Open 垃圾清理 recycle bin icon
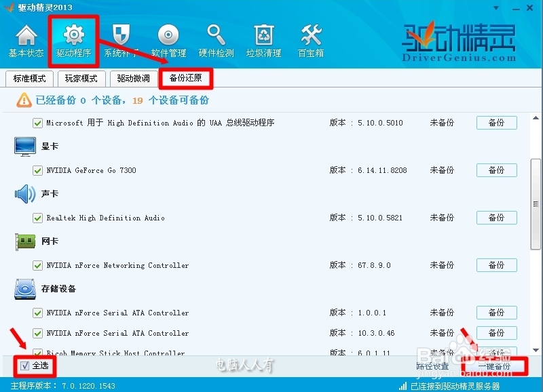Viewport: 543px width, 392px height. (x=263, y=35)
